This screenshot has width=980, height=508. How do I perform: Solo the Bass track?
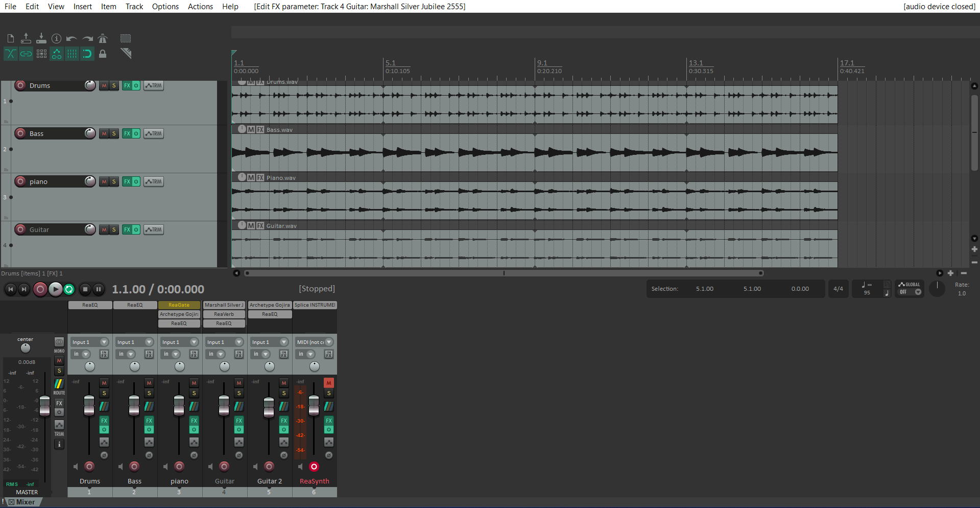(113, 133)
